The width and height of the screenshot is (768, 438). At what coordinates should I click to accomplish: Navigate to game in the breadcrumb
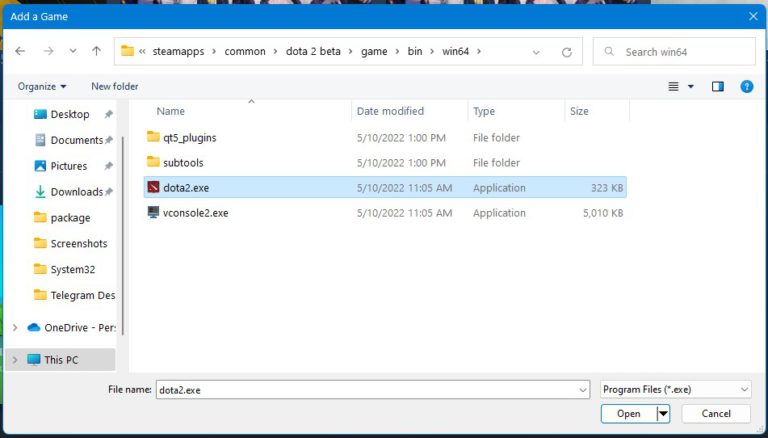(374, 51)
